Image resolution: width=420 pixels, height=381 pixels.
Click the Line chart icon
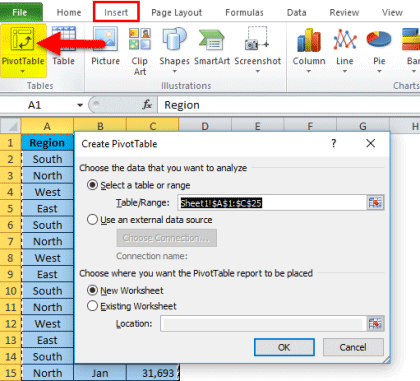[345, 39]
